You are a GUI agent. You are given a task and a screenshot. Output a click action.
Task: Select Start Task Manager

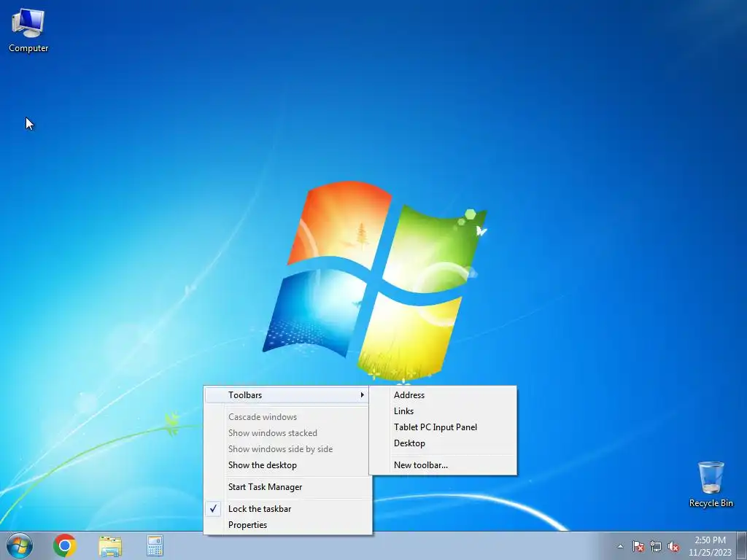pos(287,486)
